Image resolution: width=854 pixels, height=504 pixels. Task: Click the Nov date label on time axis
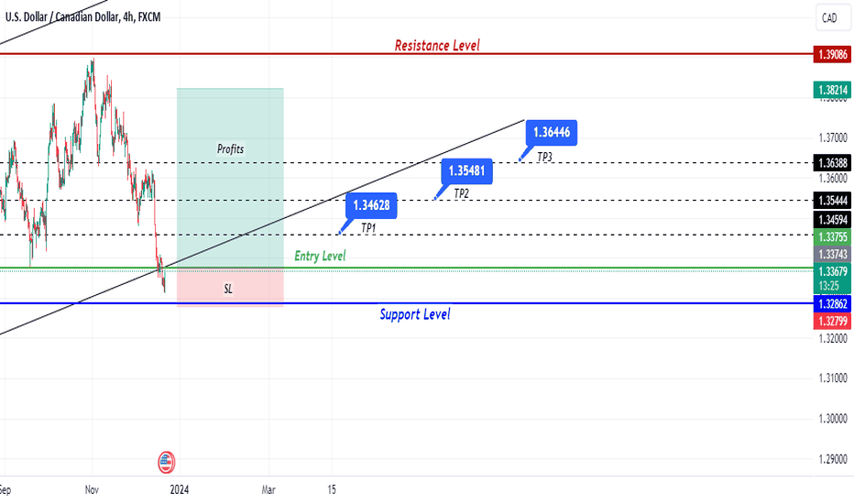92,490
